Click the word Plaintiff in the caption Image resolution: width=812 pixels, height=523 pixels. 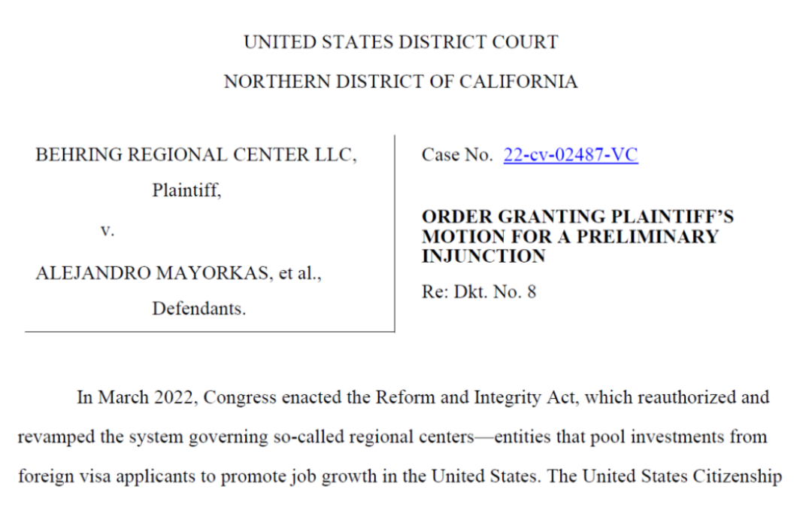tap(184, 190)
